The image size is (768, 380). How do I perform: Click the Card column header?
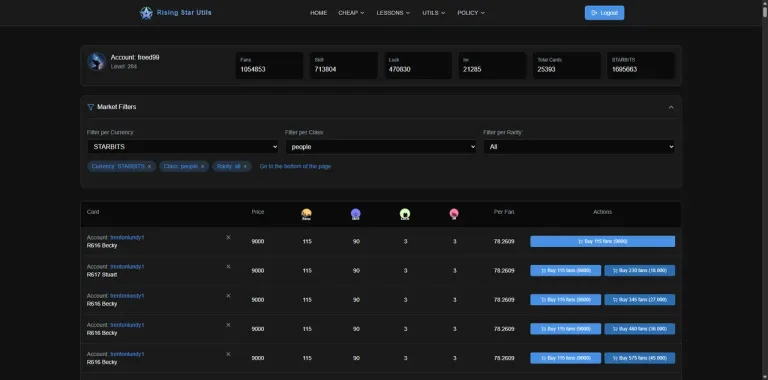pyautogui.click(x=93, y=212)
